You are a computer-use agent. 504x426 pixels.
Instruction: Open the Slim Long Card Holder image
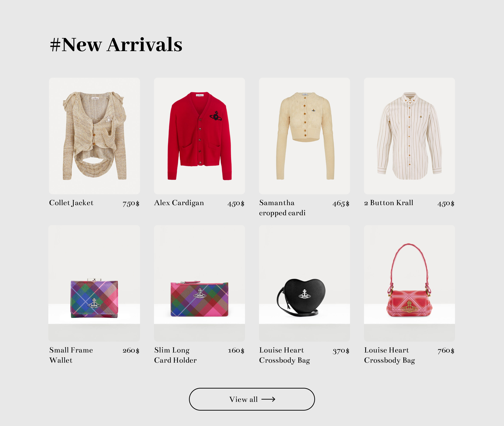pos(199,283)
